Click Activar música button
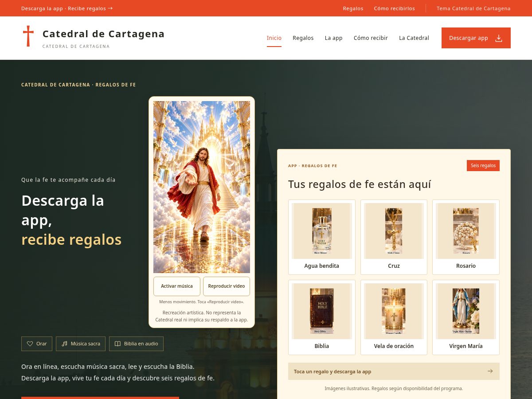Screen dimensions: 532x399 tap(177, 286)
